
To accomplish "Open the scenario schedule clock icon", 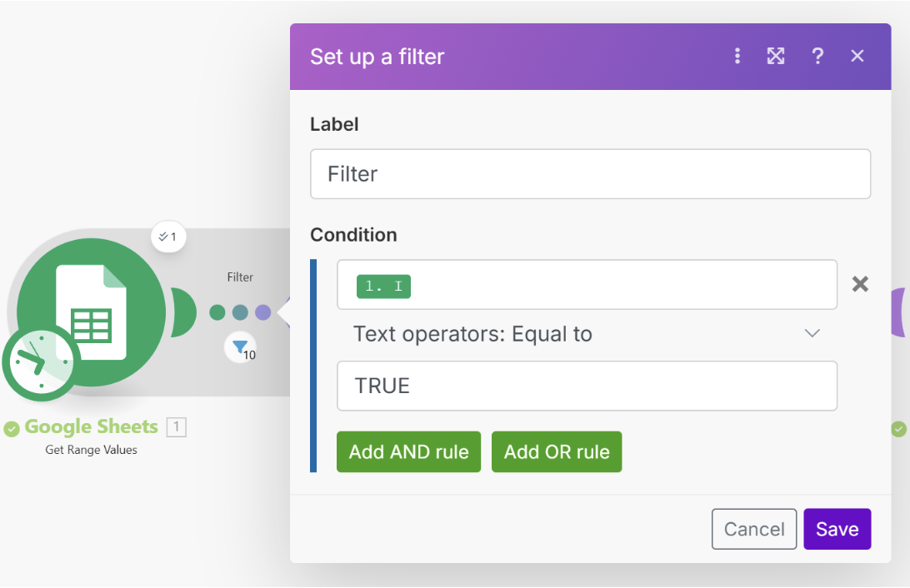I will coord(41,362).
